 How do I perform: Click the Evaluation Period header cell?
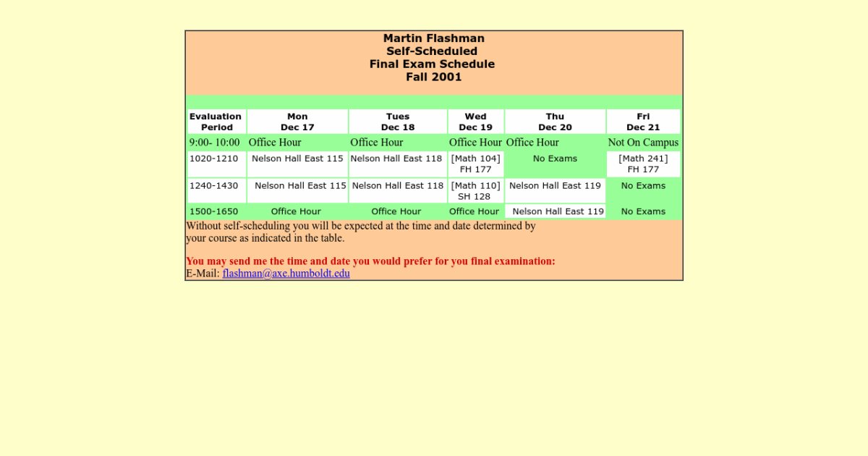click(x=216, y=122)
